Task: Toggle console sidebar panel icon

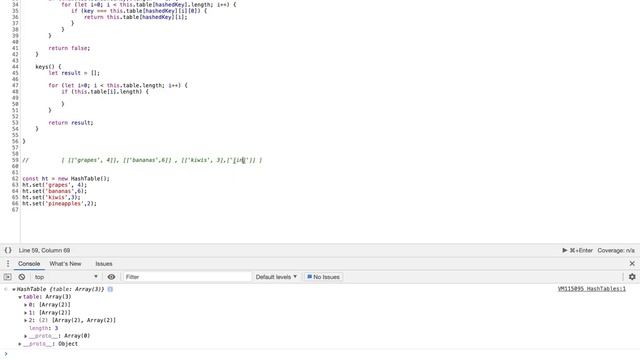Action: pos(7,277)
